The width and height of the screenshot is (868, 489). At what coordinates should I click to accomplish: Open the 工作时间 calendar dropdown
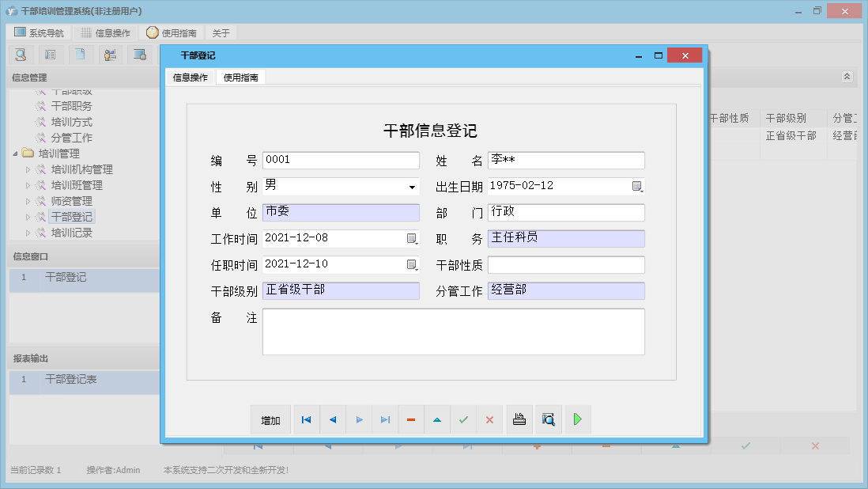click(x=412, y=239)
